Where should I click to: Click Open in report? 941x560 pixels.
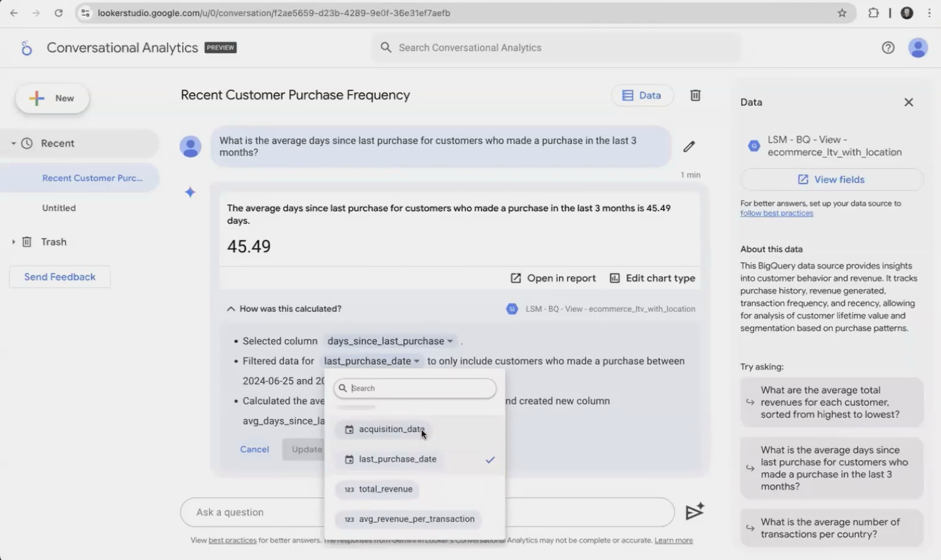(x=553, y=278)
